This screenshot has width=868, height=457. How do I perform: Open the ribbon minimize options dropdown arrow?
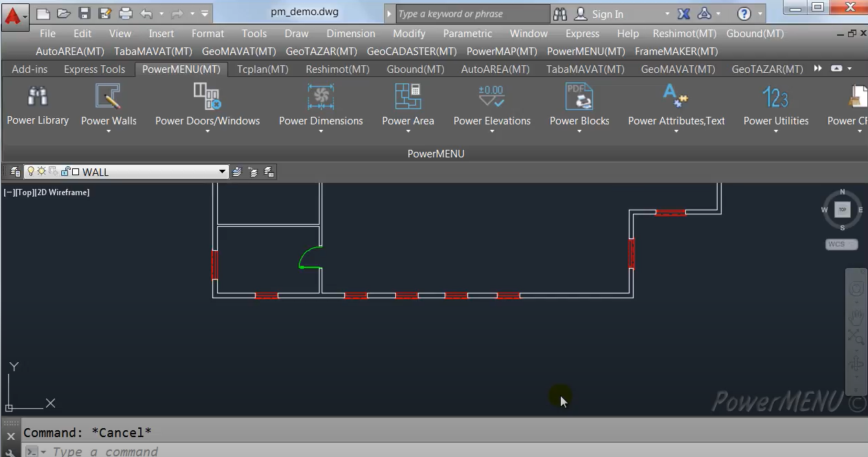pyautogui.click(x=850, y=69)
